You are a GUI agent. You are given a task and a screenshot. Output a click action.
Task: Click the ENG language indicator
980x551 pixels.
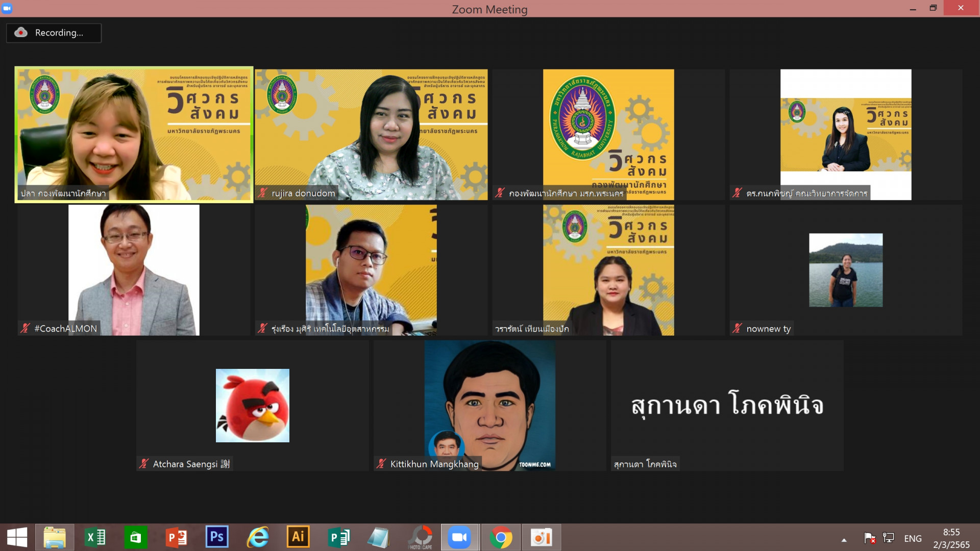[x=913, y=538]
